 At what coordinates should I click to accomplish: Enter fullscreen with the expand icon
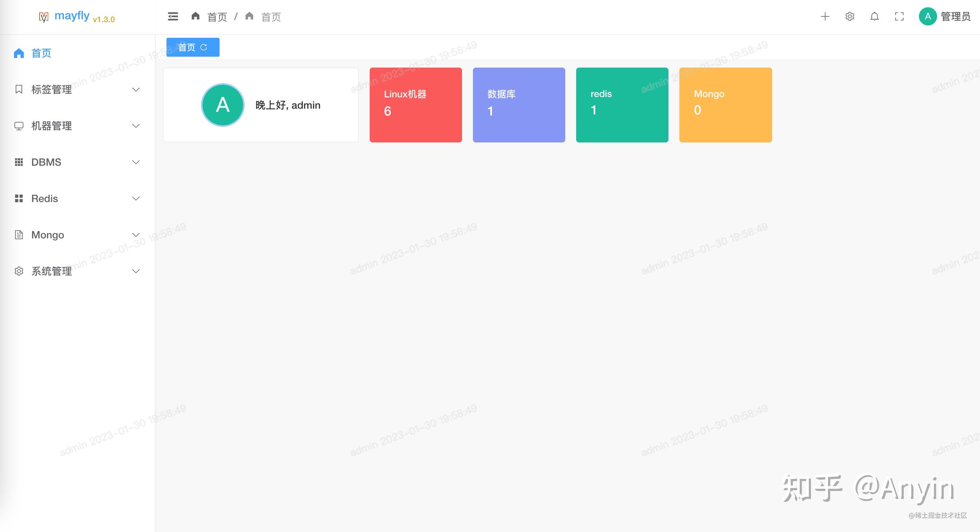pos(899,16)
